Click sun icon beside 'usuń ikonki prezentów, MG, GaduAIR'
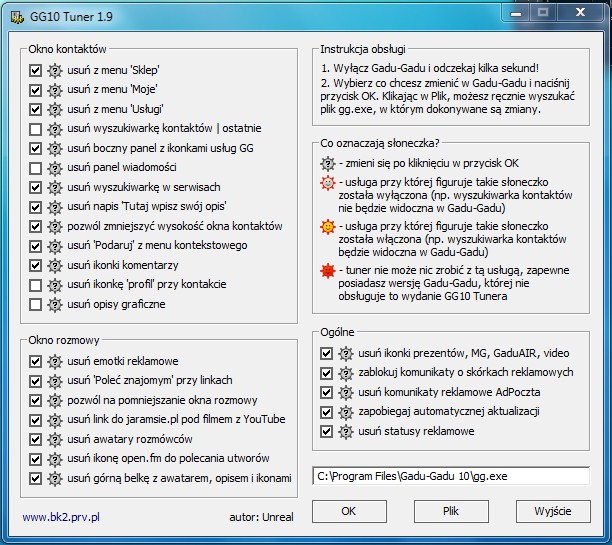The height and width of the screenshot is (545, 612). click(x=346, y=354)
